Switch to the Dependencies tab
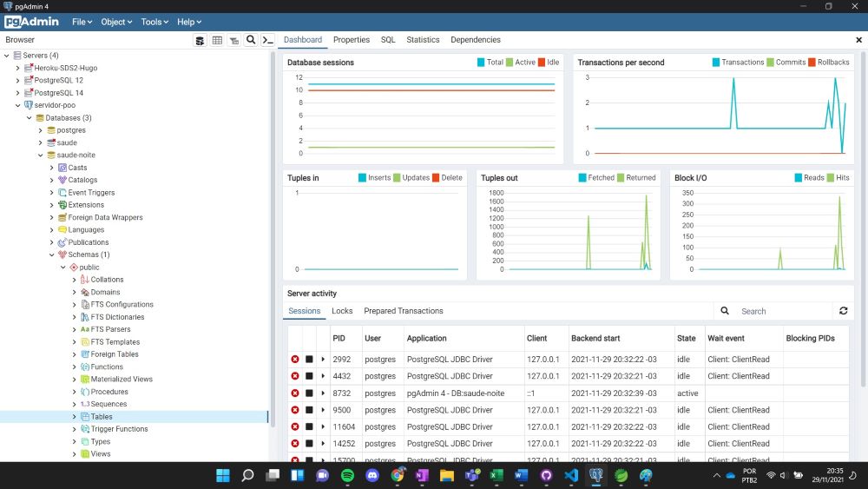 [x=476, y=40]
